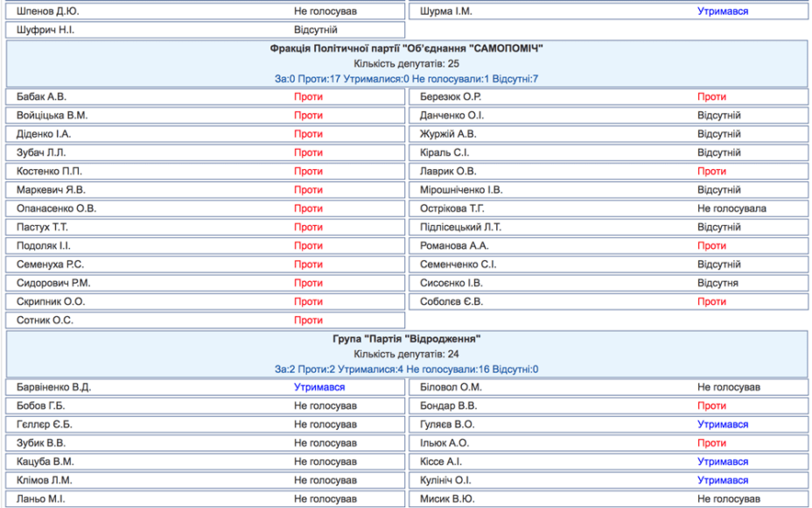Click the name "Гєллєр Є.Б."
The width and height of the screenshot is (812, 508).
[45, 425]
